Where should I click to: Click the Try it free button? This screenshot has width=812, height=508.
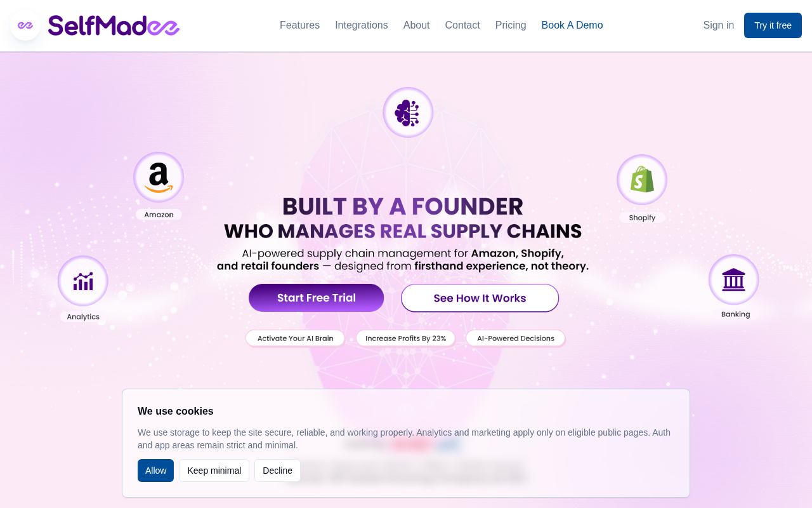tap(773, 25)
